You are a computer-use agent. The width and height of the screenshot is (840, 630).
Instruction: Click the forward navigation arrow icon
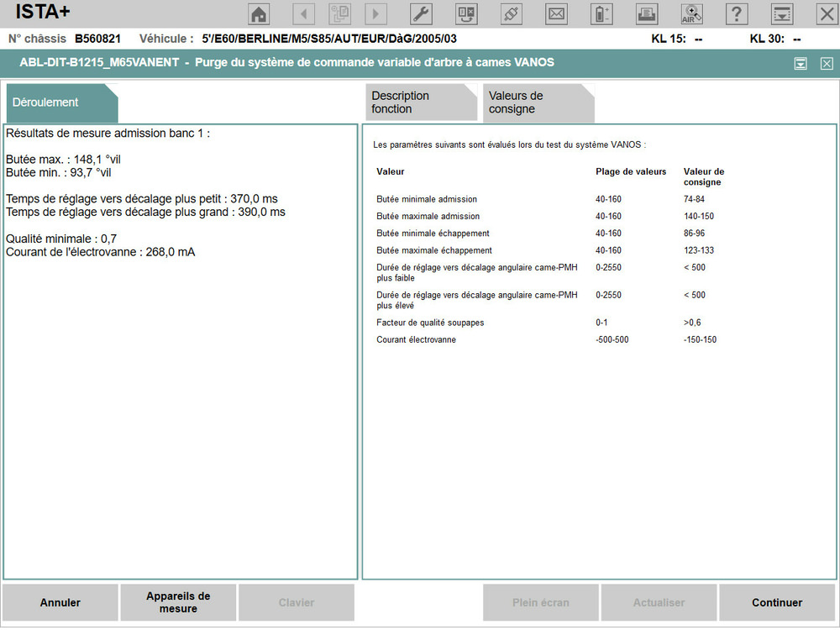[x=375, y=14]
